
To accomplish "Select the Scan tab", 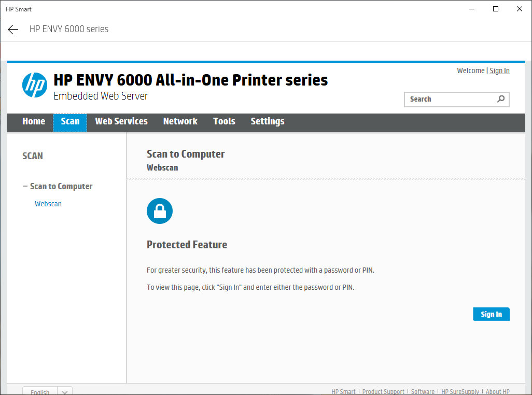I will pos(70,122).
